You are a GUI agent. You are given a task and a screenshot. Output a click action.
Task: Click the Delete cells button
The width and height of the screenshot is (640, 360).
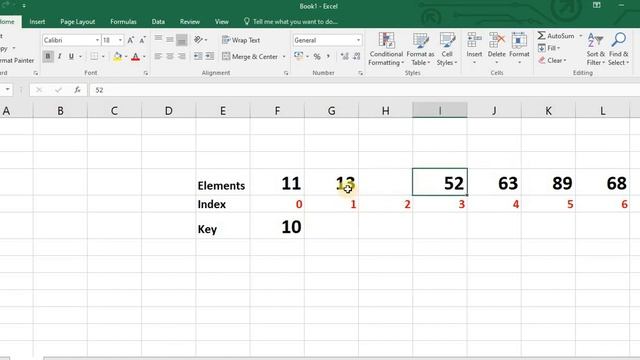pyautogui.click(x=496, y=49)
